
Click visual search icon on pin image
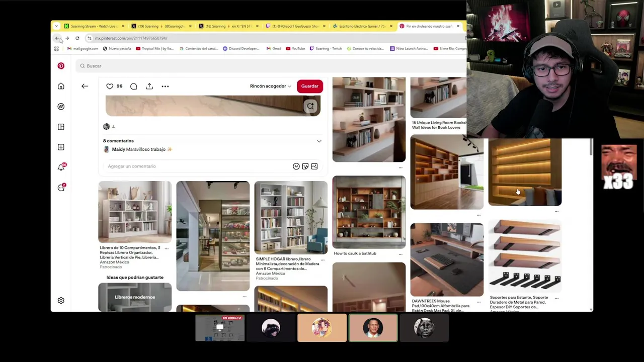310,106
